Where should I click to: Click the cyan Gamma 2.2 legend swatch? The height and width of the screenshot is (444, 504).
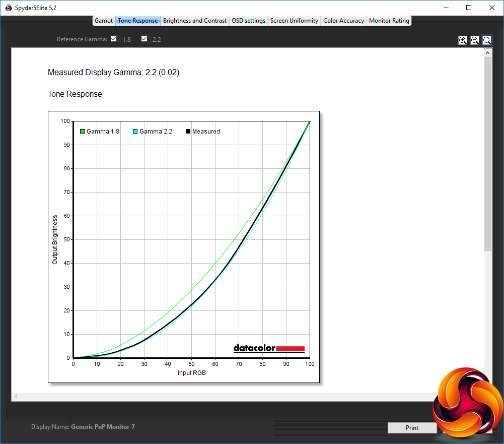[x=135, y=131]
